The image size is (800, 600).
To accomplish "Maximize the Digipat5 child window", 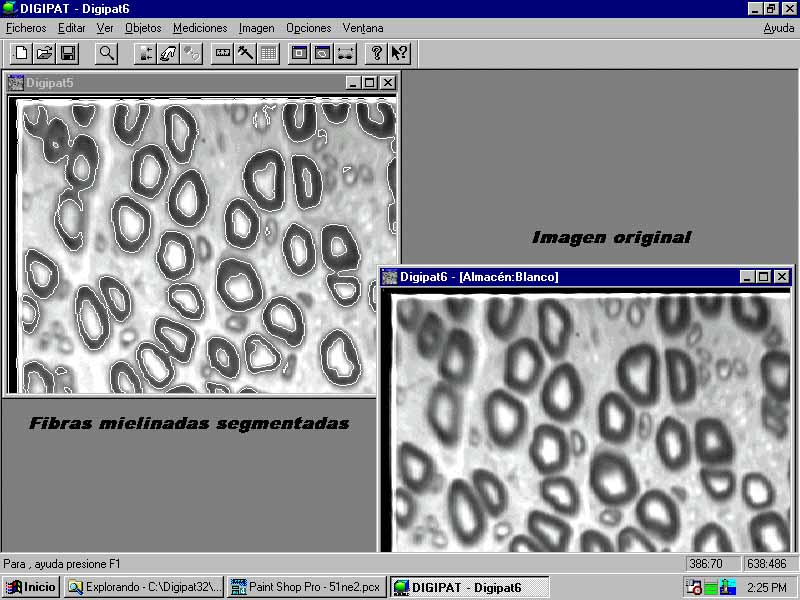I will pyautogui.click(x=370, y=83).
